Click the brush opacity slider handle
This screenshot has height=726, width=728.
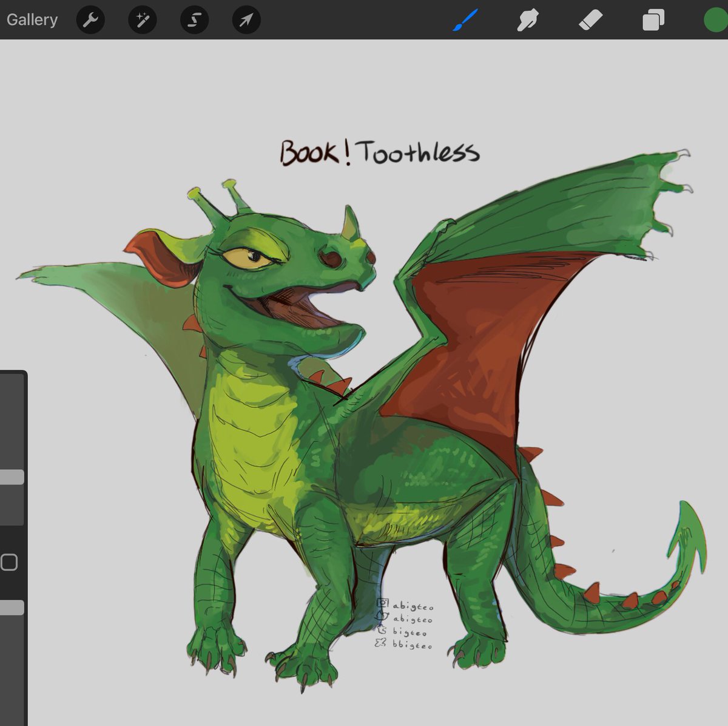click(x=12, y=608)
